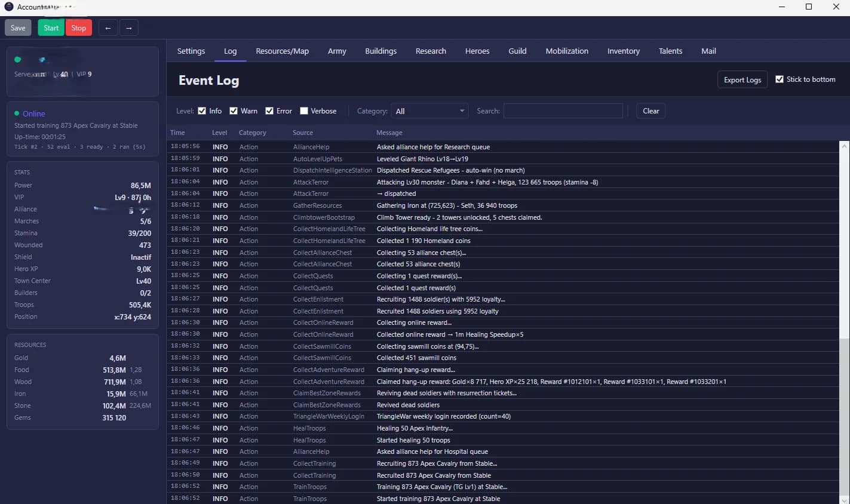Start the bot with Start button
The image size is (850, 504).
coord(51,28)
